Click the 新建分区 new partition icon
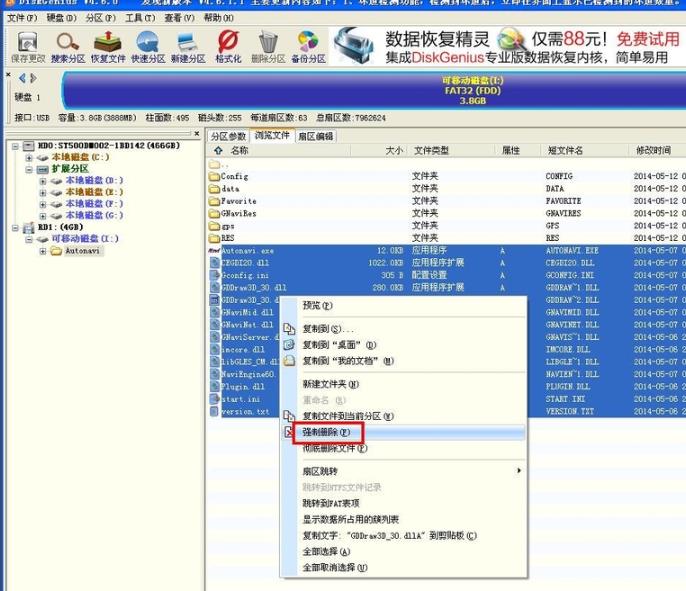This screenshot has width=686, height=591. [x=188, y=47]
